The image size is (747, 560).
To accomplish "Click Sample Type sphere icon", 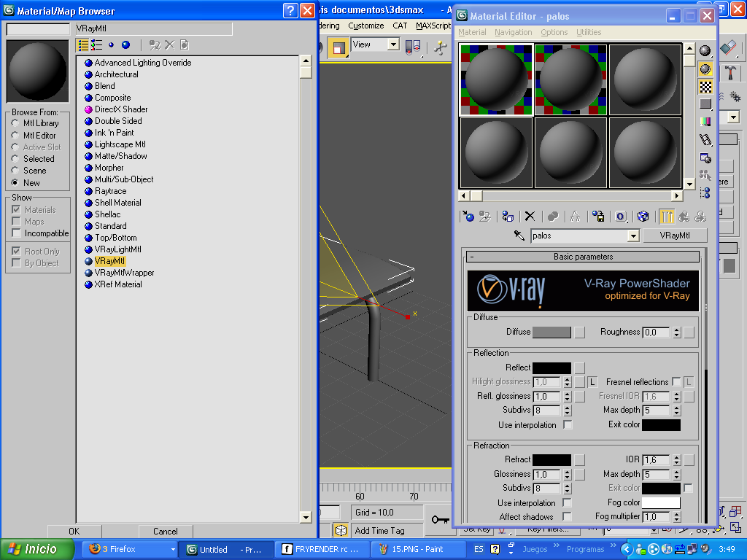I will click(x=705, y=50).
